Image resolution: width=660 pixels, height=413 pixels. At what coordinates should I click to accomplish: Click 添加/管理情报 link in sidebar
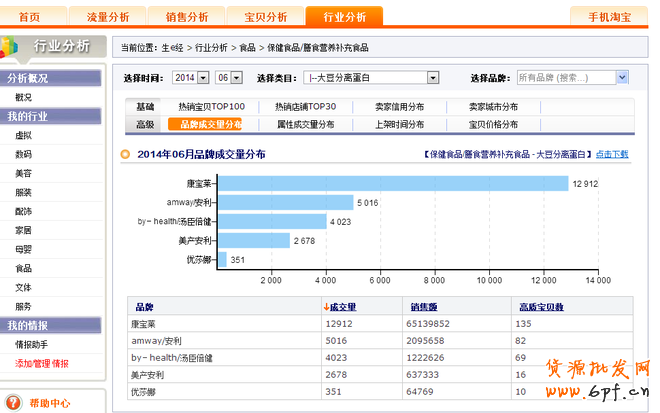pyautogui.click(x=42, y=363)
